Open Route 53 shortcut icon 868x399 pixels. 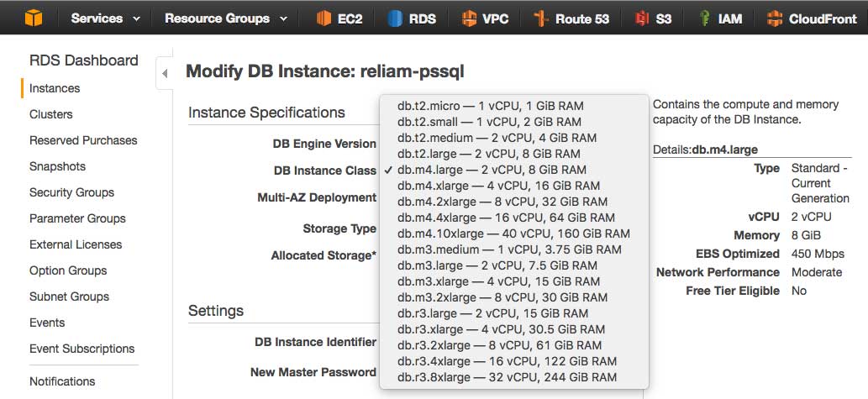(x=542, y=18)
